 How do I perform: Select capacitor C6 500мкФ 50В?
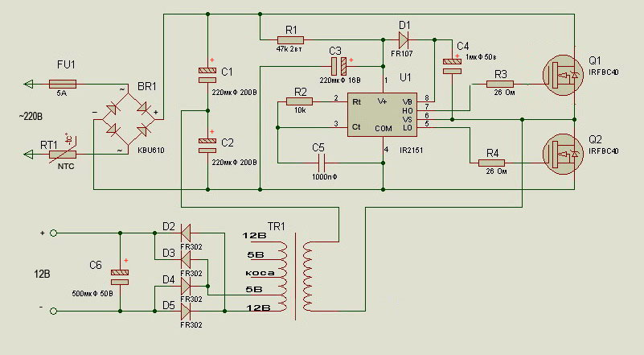click(x=120, y=277)
